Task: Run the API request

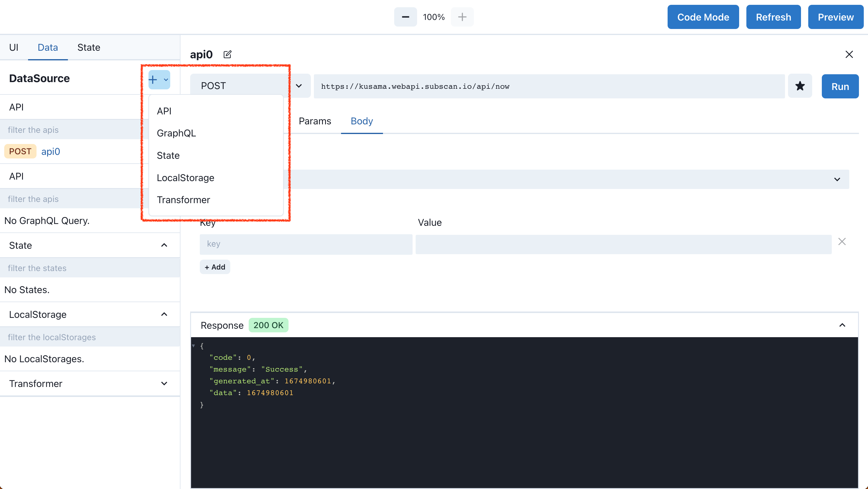Action: 840,86
